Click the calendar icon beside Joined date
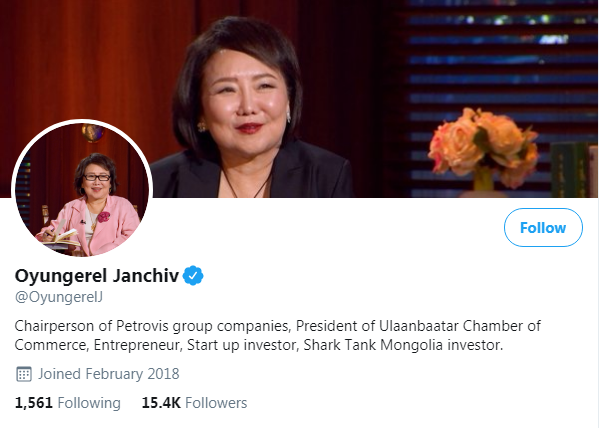This screenshot has width=599, height=428. click(24, 374)
